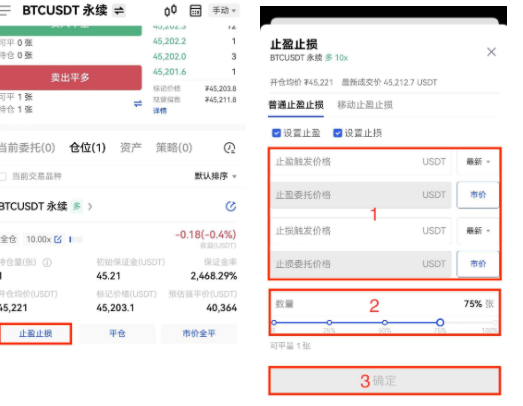Open the 详情 link

click(x=160, y=111)
